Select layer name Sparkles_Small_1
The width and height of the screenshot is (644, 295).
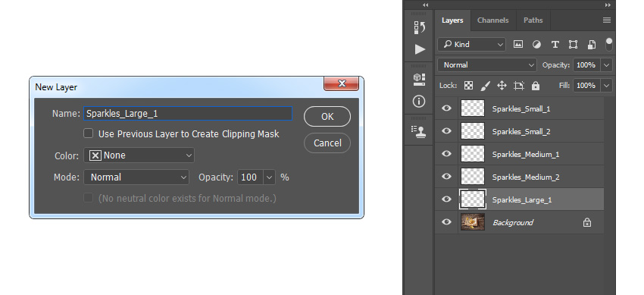[x=521, y=109]
